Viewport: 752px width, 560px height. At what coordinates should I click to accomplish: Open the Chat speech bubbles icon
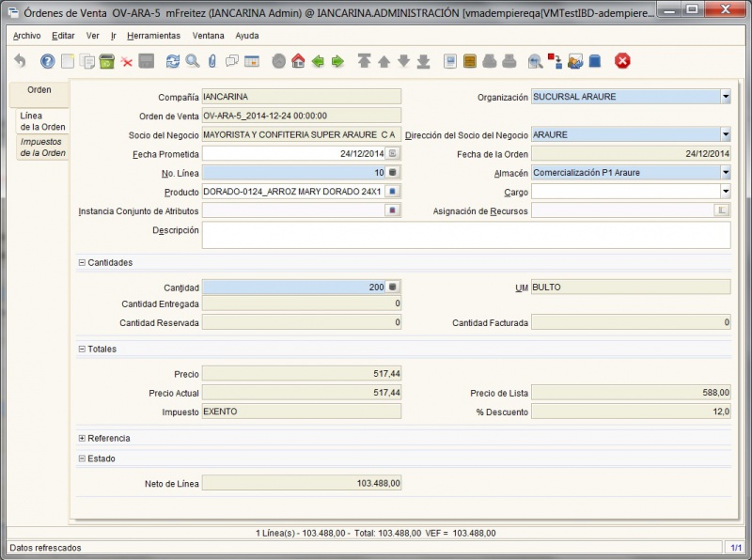(232, 61)
